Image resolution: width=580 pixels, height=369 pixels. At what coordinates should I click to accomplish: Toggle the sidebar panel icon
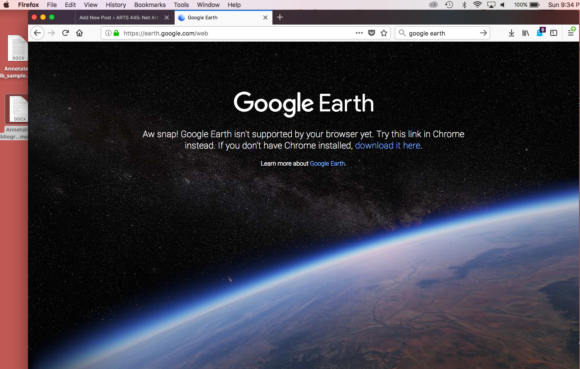point(553,33)
